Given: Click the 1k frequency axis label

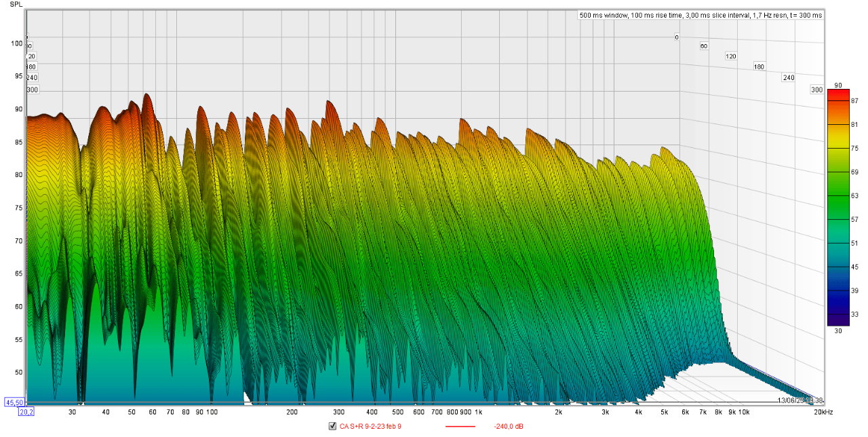Looking at the screenshot, I should 478,412.
